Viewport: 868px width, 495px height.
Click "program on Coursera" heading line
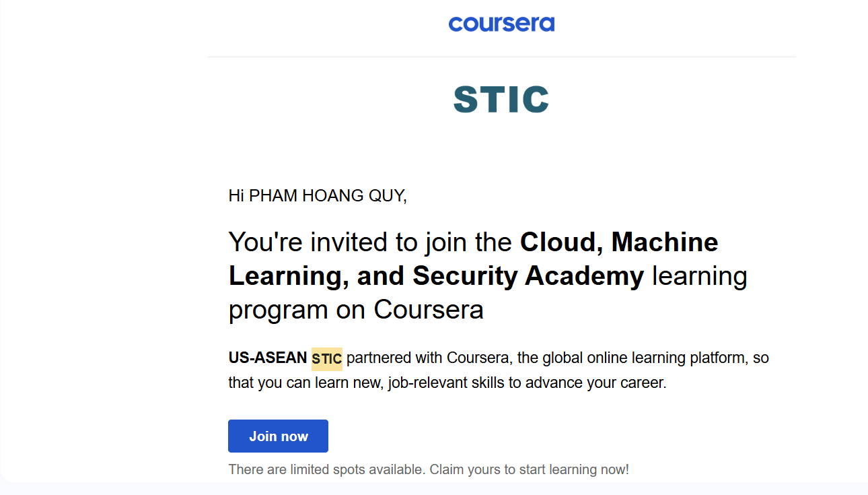(356, 310)
